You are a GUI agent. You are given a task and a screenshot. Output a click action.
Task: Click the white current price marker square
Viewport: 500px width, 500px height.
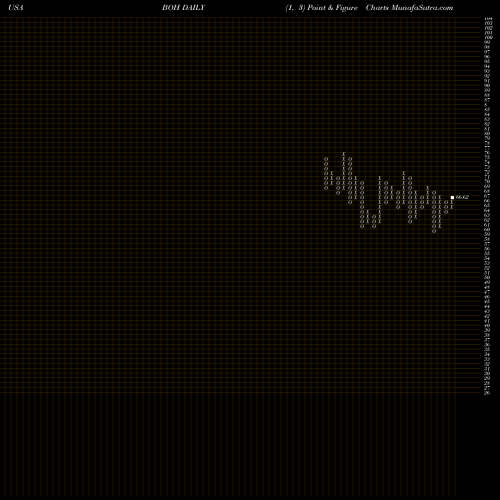(x=452, y=197)
